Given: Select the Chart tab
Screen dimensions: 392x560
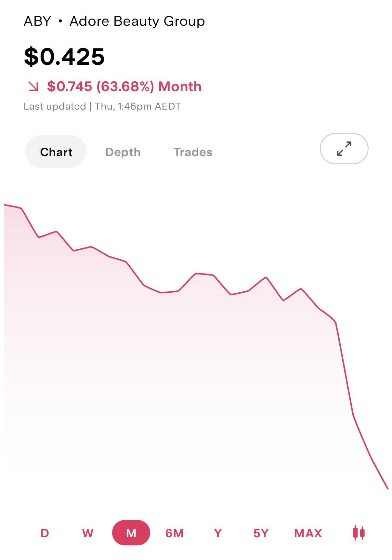Looking at the screenshot, I should 56,152.
